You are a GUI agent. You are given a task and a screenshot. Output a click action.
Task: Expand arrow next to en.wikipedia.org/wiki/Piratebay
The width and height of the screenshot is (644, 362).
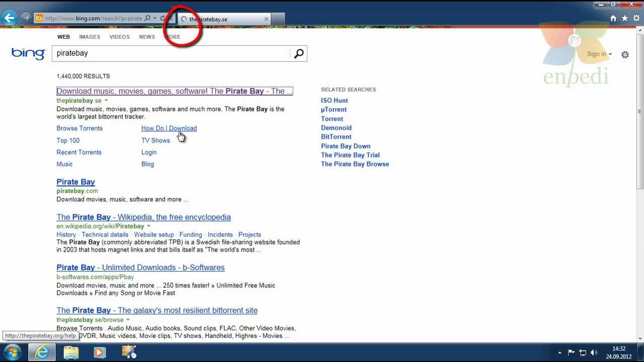coord(148,226)
